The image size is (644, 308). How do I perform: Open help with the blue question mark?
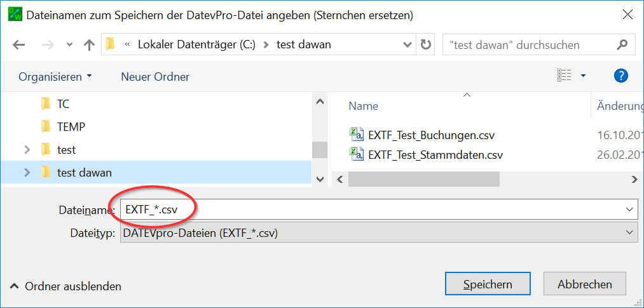[x=621, y=76]
